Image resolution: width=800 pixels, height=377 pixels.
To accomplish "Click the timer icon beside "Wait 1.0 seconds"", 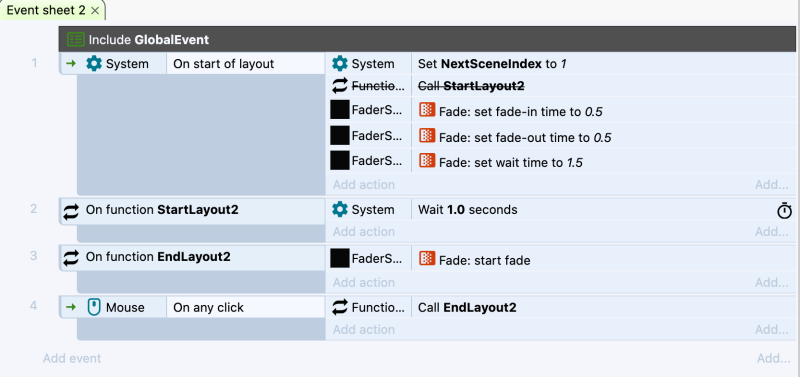I will [785, 210].
